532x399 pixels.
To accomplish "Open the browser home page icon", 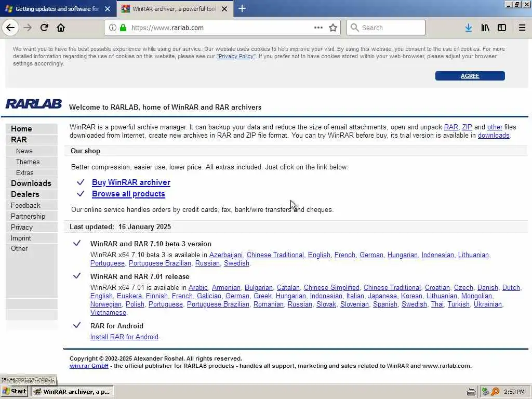I will 61,28.
